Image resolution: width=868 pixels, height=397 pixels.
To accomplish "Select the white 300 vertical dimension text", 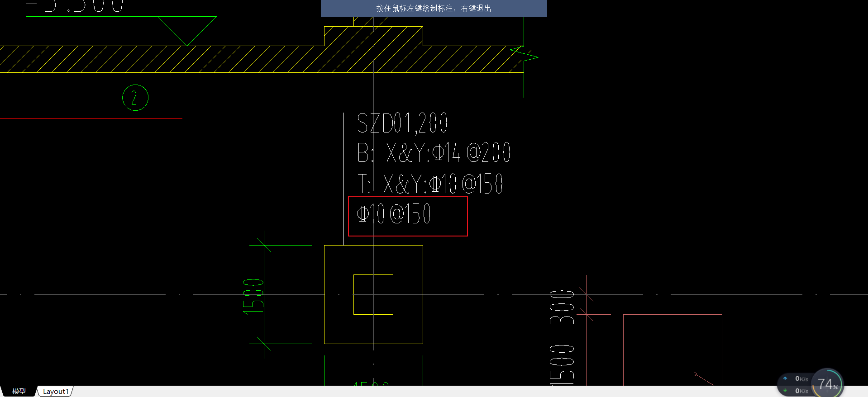I will 562,307.
